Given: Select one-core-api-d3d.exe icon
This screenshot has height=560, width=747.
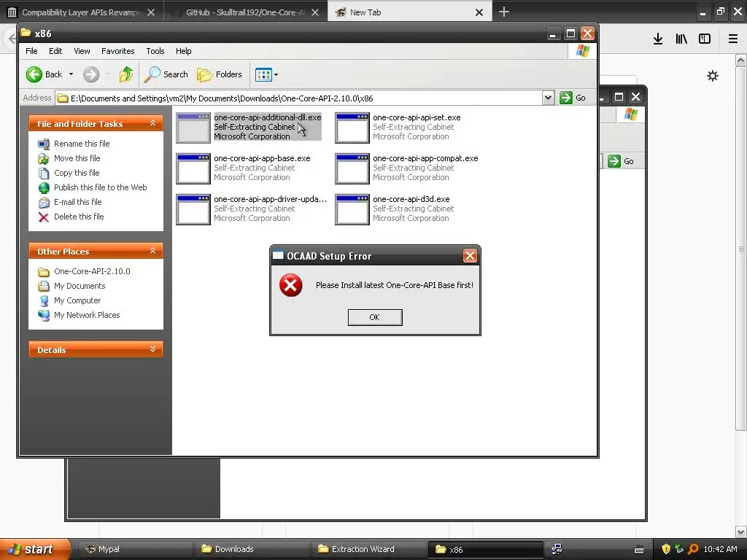Looking at the screenshot, I should (x=352, y=209).
